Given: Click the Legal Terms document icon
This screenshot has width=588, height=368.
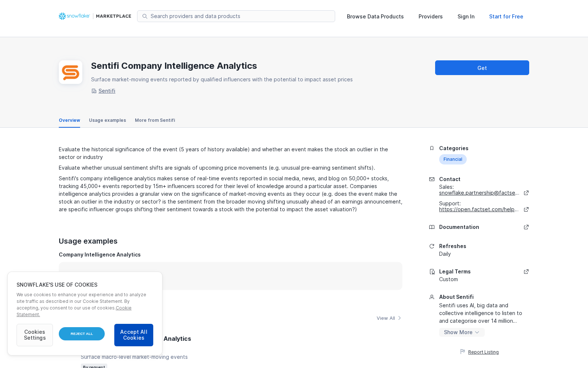Looking at the screenshot, I should 432,272.
